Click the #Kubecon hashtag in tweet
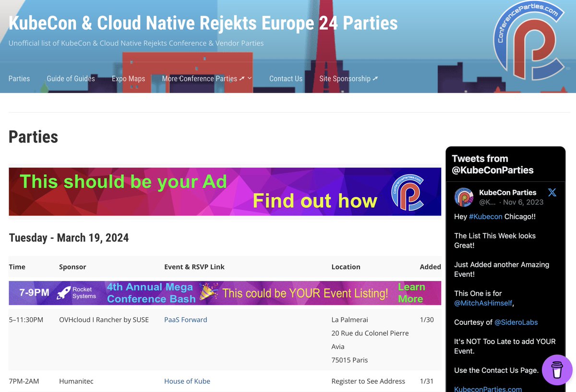This screenshot has width=576, height=392. point(486,216)
